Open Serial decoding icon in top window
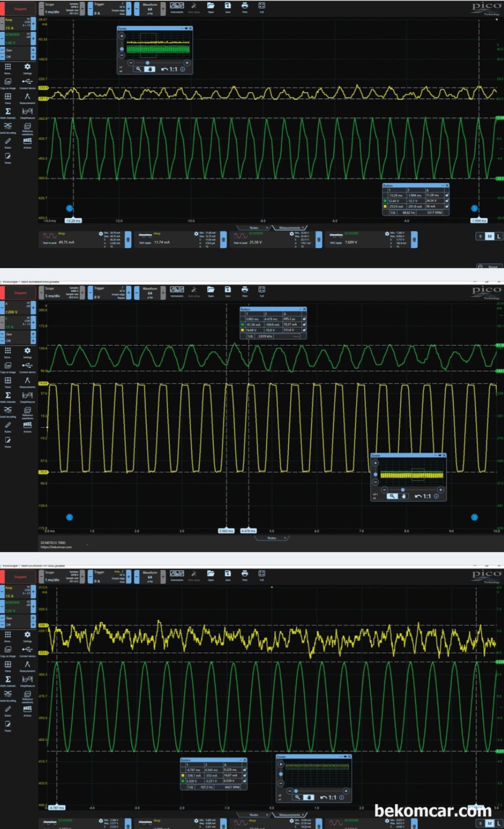 pos(8,126)
